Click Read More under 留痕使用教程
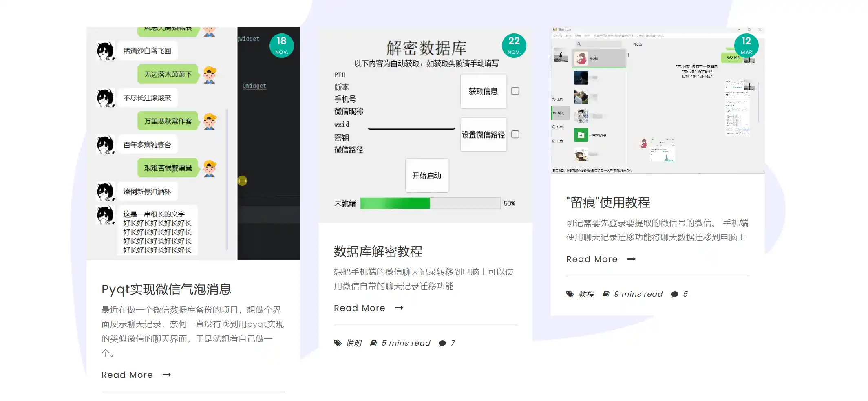The image size is (868, 401). point(592,259)
